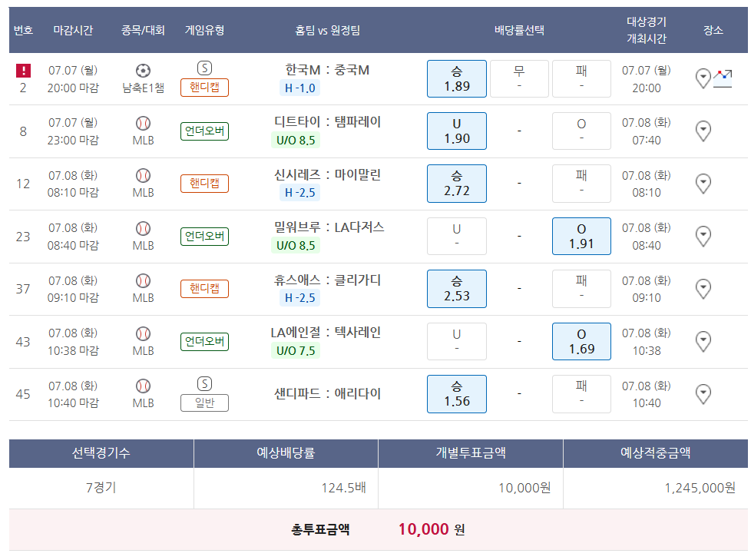Deselect the U 1.90 odds for 디트타이
Screen dimensions: 751x560
tap(457, 131)
